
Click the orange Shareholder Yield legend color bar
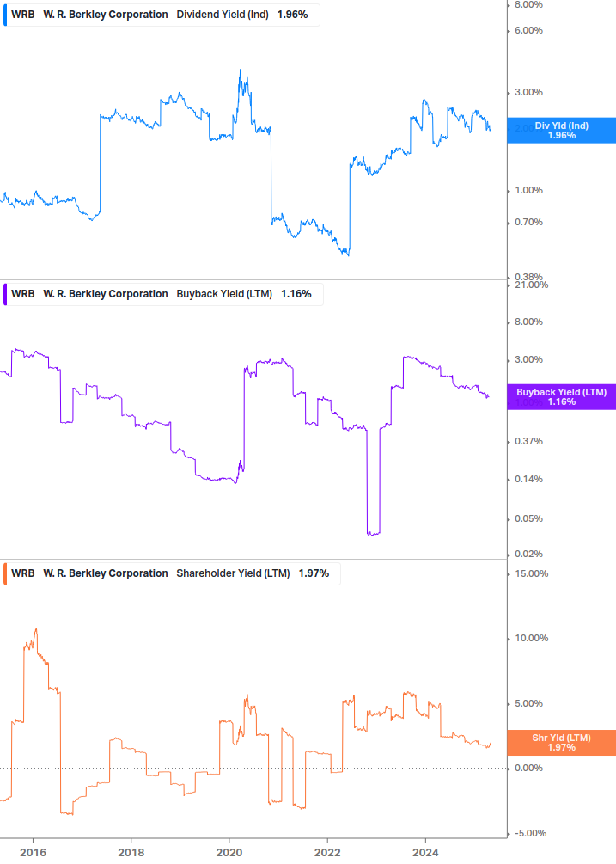(5, 573)
